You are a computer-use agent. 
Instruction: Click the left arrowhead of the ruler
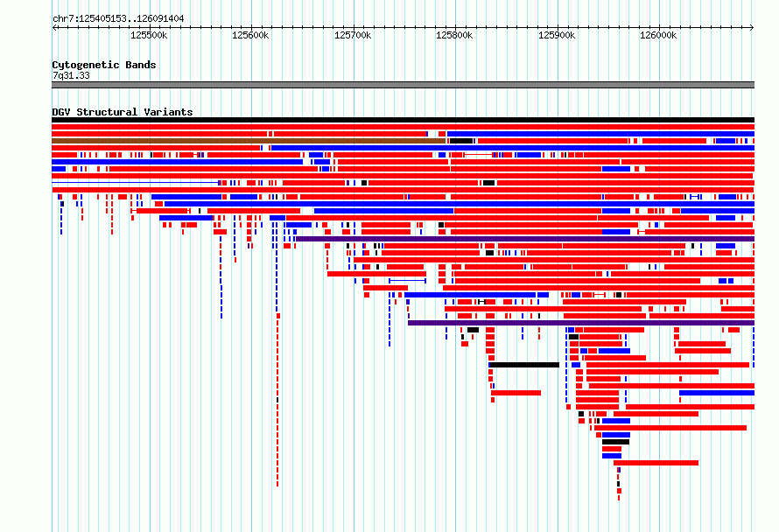(54, 27)
